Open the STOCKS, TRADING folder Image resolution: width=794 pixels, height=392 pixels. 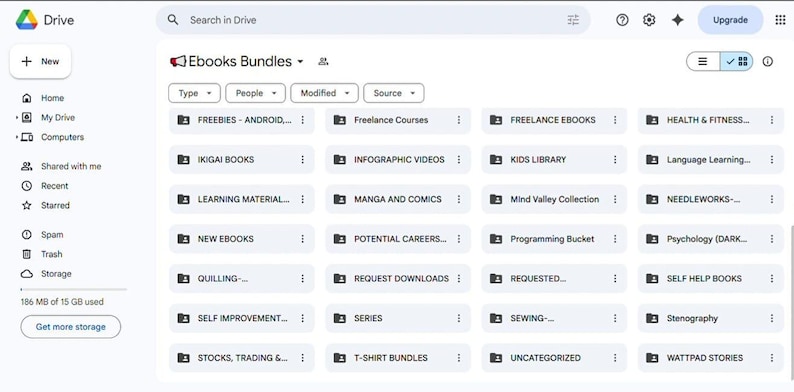coord(242,358)
